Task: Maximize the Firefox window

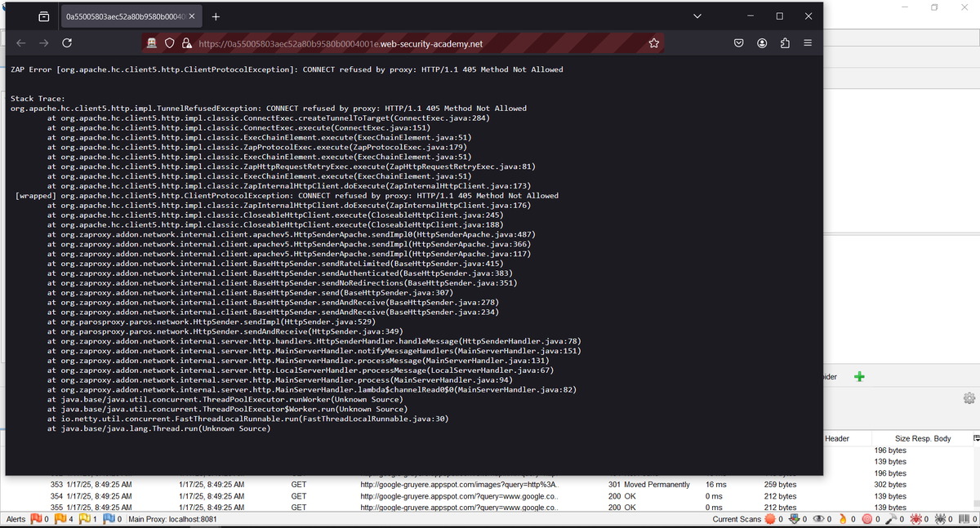Action: pos(779,16)
